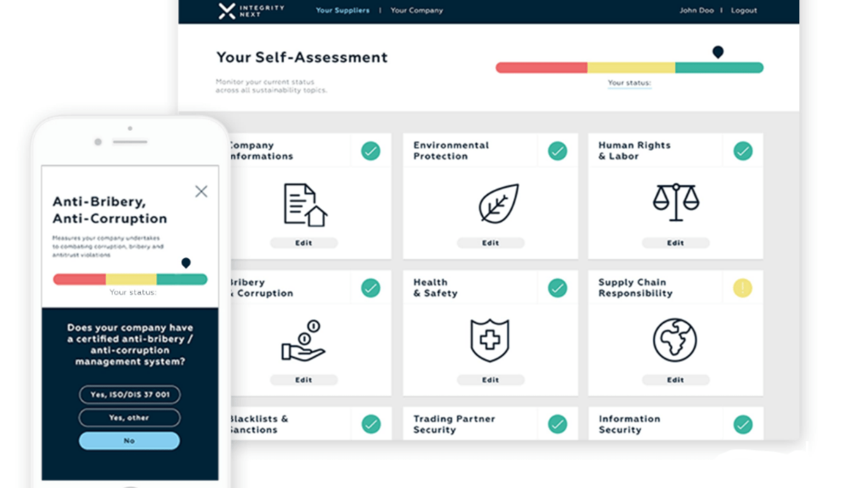Viewport: 868px width, 488px height.
Task: Click the Supply Chain Responsibility title
Action: (x=635, y=288)
